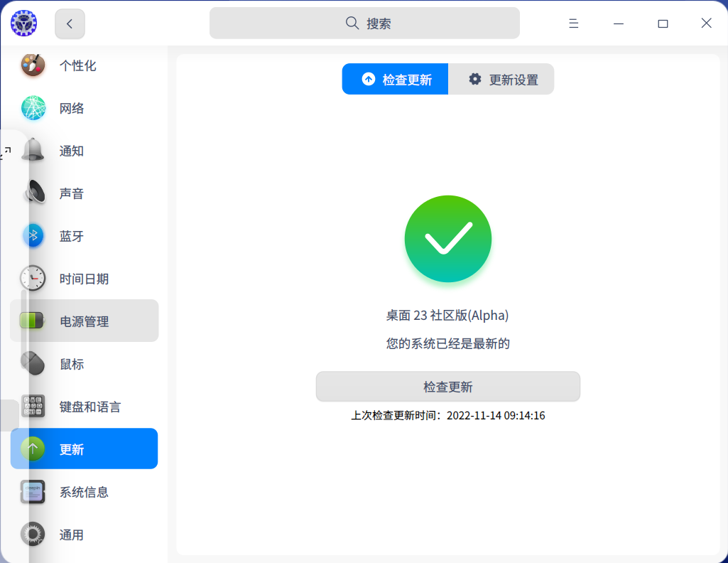This screenshot has height=563, width=728.
Task: Select 键盘和语言 label in sidebar
Action: (90, 407)
